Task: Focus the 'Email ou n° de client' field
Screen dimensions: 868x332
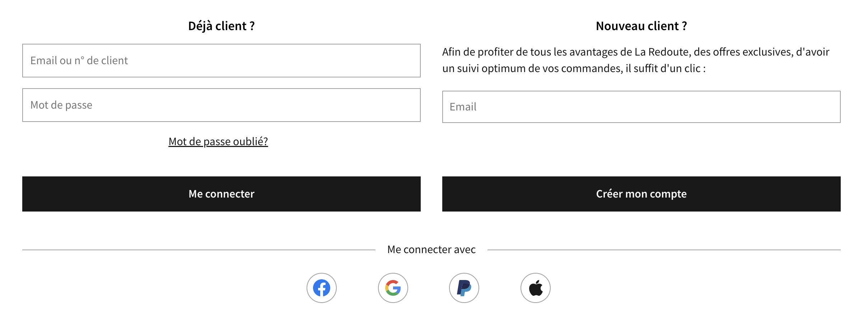Action: (221, 61)
